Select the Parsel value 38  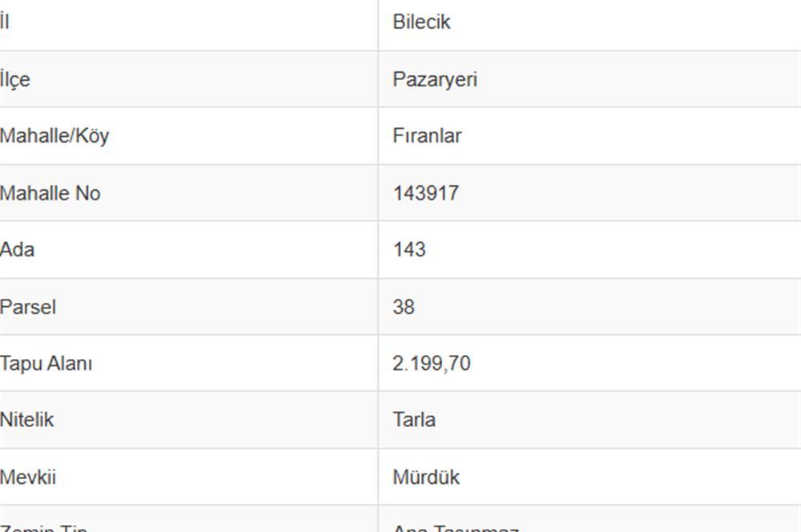pyautogui.click(x=404, y=307)
